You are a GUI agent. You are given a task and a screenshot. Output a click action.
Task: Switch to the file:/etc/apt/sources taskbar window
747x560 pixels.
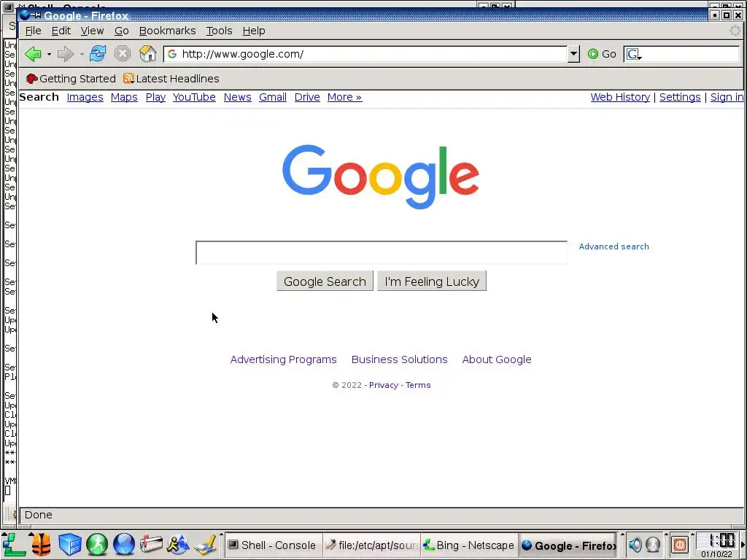click(371, 545)
